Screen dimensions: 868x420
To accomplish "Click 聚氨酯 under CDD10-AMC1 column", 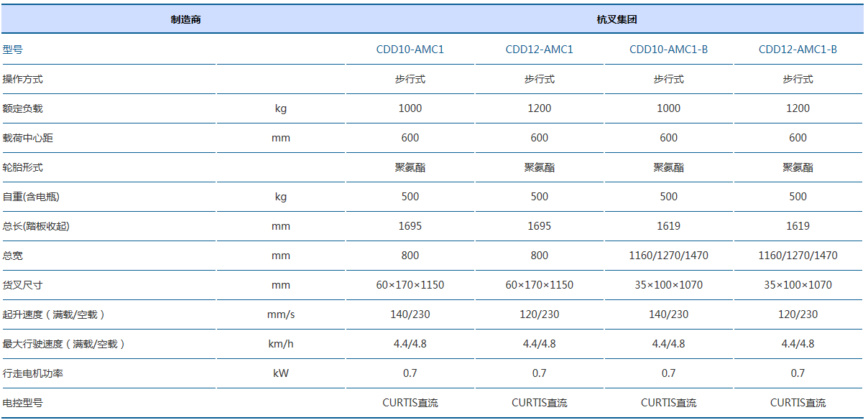I will pos(410,167).
